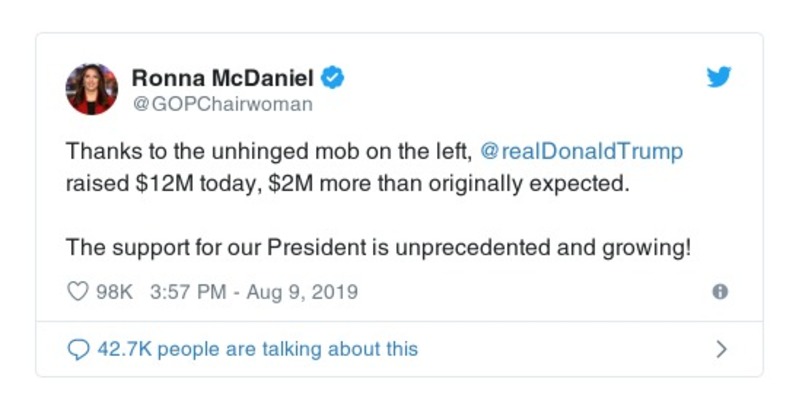Image resolution: width=799 pixels, height=414 pixels.
Task: Click the words 'unprecedented and growing!'
Action: 580,246
